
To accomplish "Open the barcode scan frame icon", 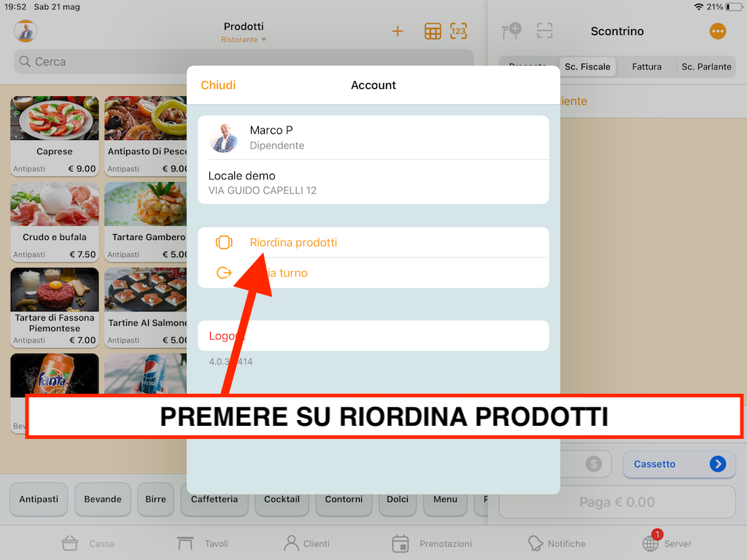I will 544,31.
